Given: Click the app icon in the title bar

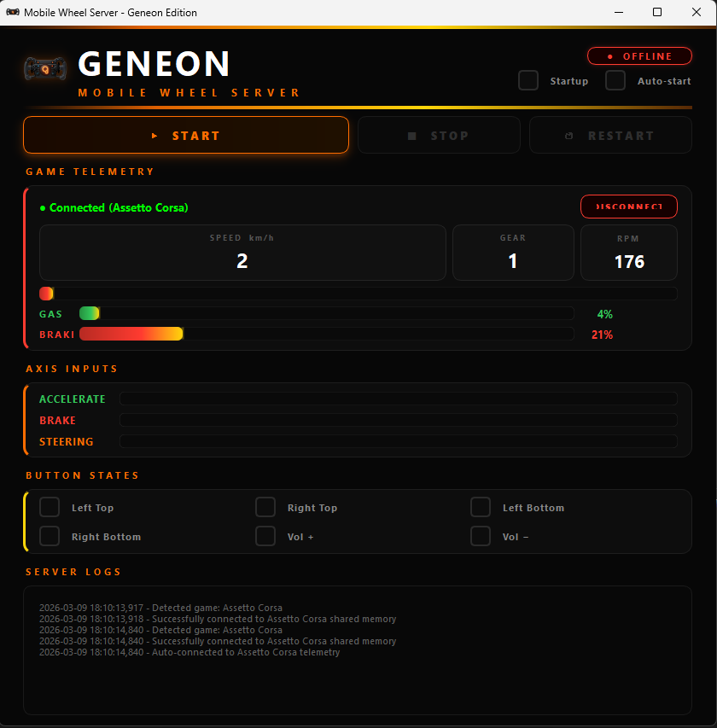Looking at the screenshot, I should click(12, 12).
